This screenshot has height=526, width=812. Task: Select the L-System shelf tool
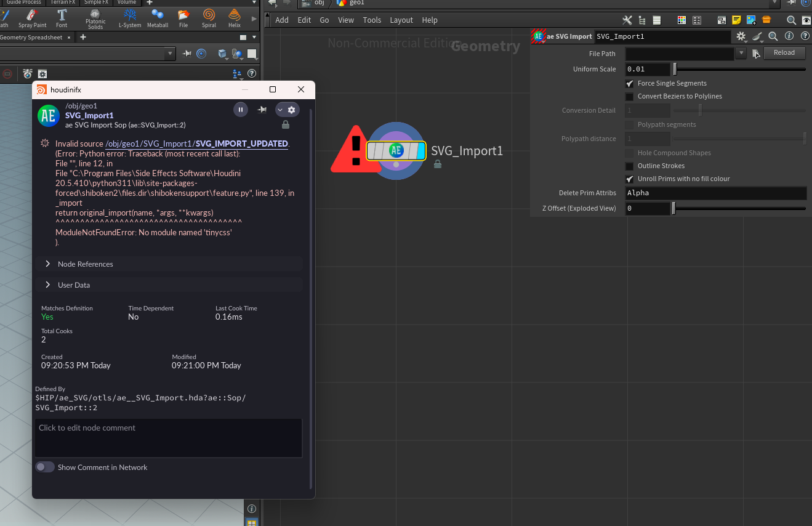point(130,18)
